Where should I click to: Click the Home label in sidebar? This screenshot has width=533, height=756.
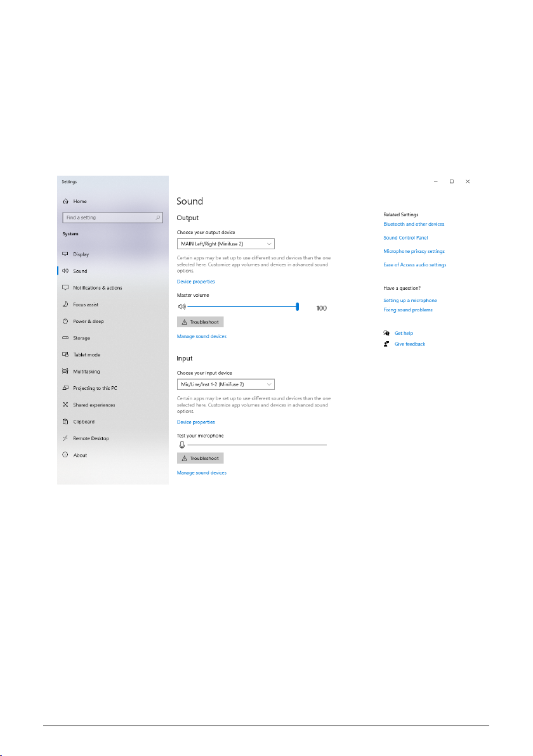point(80,202)
